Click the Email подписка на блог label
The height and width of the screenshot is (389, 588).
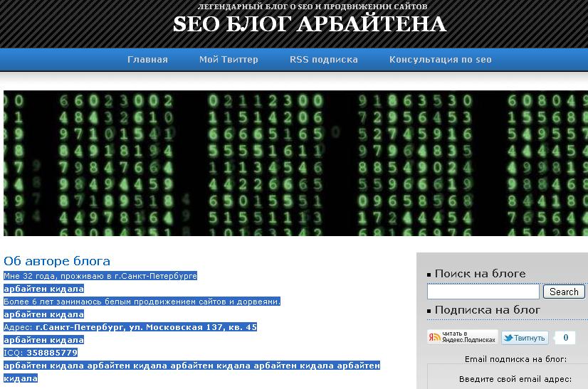tap(515, 359)
